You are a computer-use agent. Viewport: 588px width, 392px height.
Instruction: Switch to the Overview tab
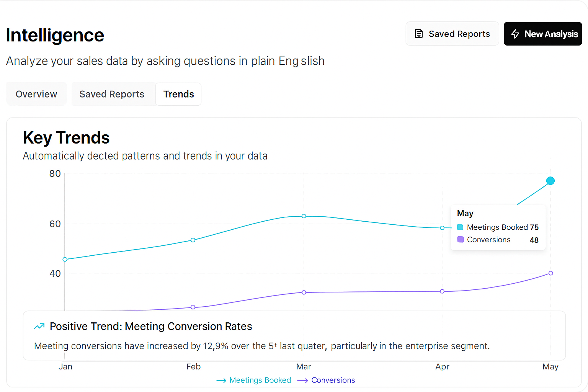point(36,94)
